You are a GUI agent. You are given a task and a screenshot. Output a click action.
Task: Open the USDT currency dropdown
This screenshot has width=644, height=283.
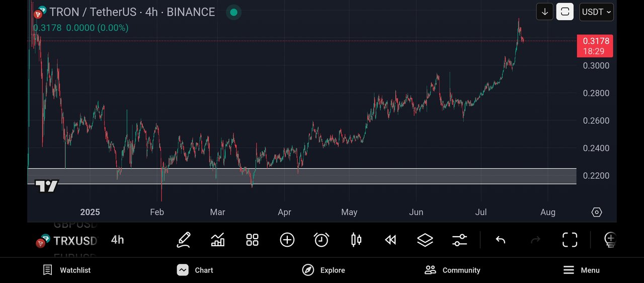coord(597,12)
